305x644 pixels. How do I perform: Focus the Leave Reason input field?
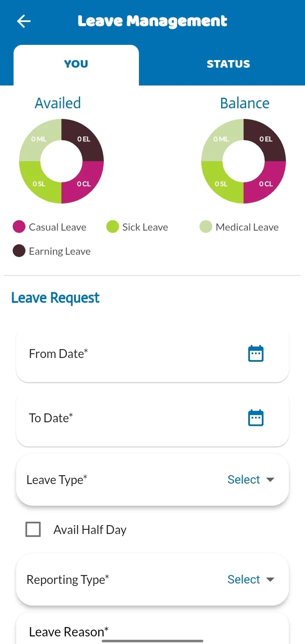(152, 632)
